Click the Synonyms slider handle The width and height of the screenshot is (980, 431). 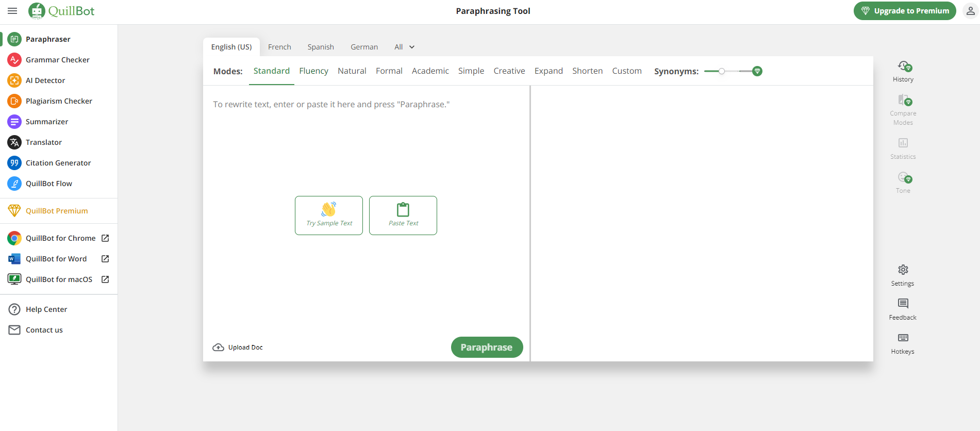pos(722,71)
